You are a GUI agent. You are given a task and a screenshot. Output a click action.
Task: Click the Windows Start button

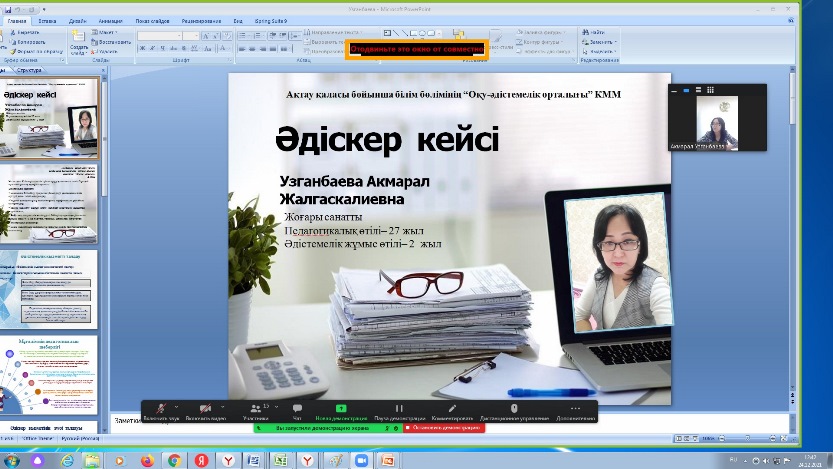point(13,459)
